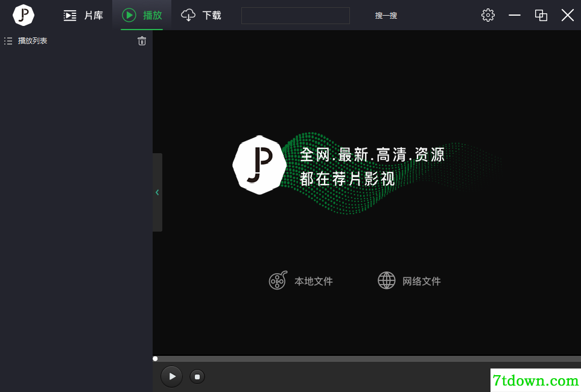Screen dimensions: 581x392
Task: Switch to the 播放 playback tab
Action: 142,15
